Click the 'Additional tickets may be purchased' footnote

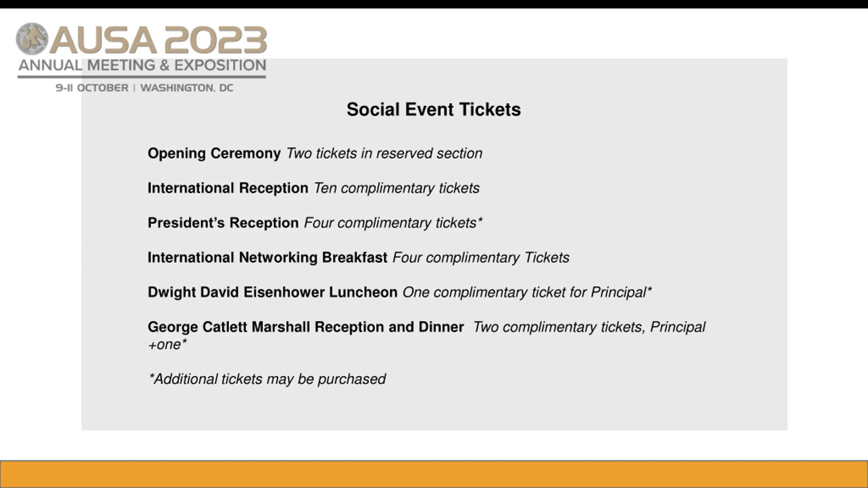pos(267,379)
